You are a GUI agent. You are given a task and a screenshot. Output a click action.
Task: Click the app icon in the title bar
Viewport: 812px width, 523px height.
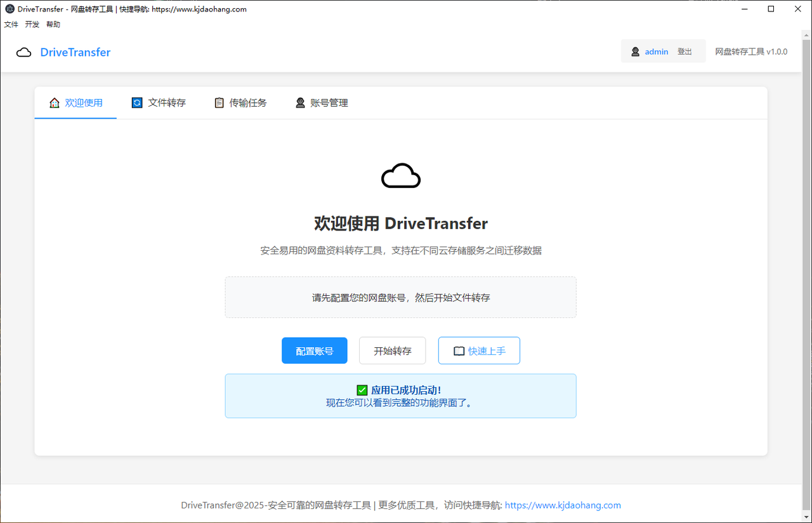coord(10,9)
